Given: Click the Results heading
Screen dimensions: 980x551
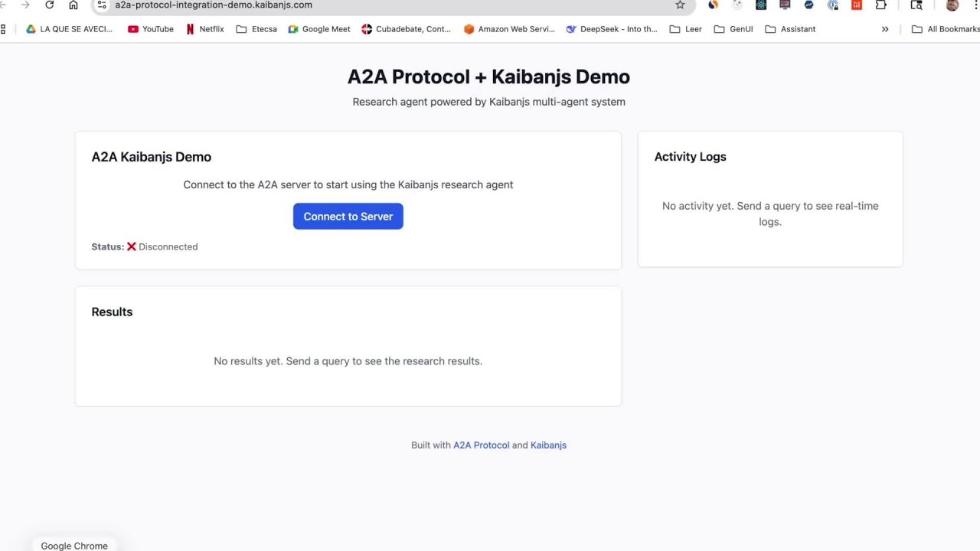Looking at the screenshot, I should 112,312.
